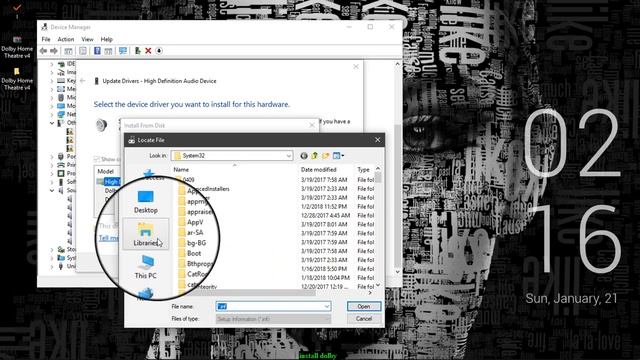Viewport: 640px width, 360px height.
Task: Select Desktop in the Locate File places bar
Action: coord(146,202)
